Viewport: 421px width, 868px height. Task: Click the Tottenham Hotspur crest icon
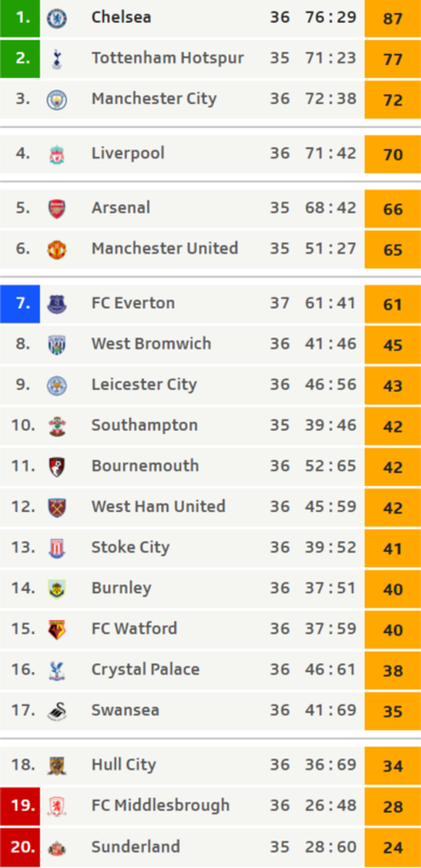coord(56,59)
